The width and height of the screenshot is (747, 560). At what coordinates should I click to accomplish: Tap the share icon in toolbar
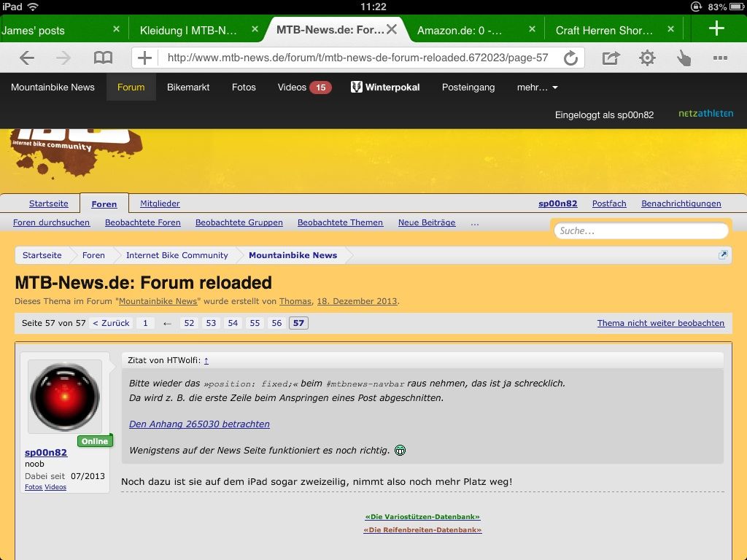click(611, 58)
